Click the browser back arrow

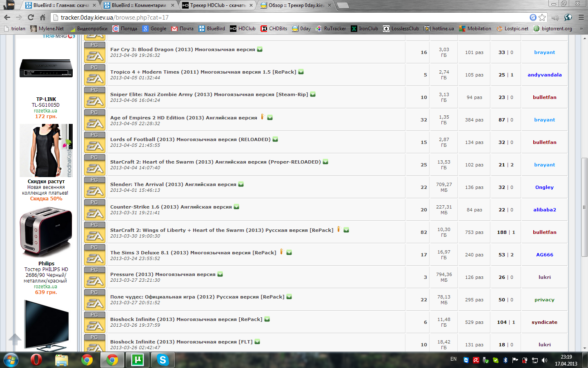pos(7,17)
